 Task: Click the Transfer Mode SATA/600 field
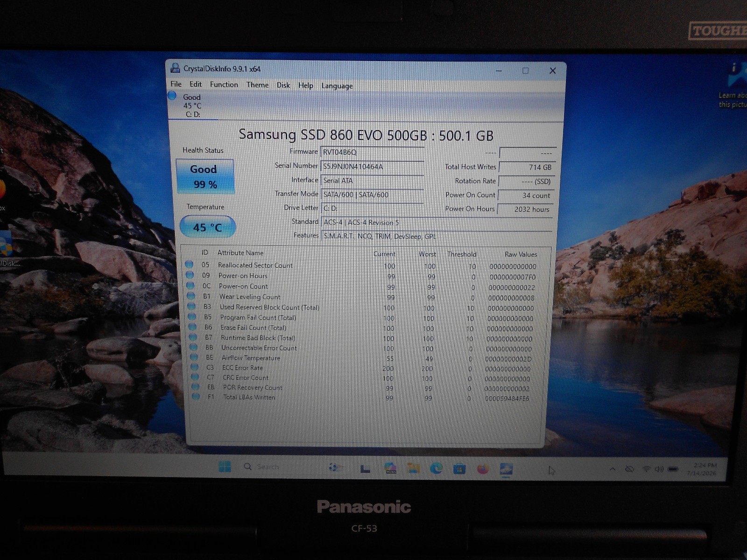point(372,195)
